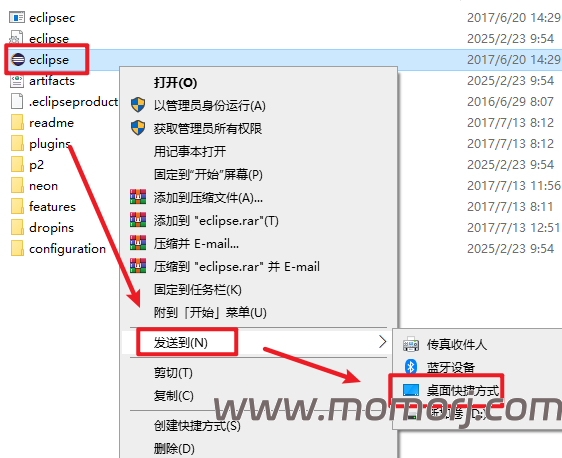
Task: Choose 创建快捷方式(S) menu item
Action: (x=197, y=426)
